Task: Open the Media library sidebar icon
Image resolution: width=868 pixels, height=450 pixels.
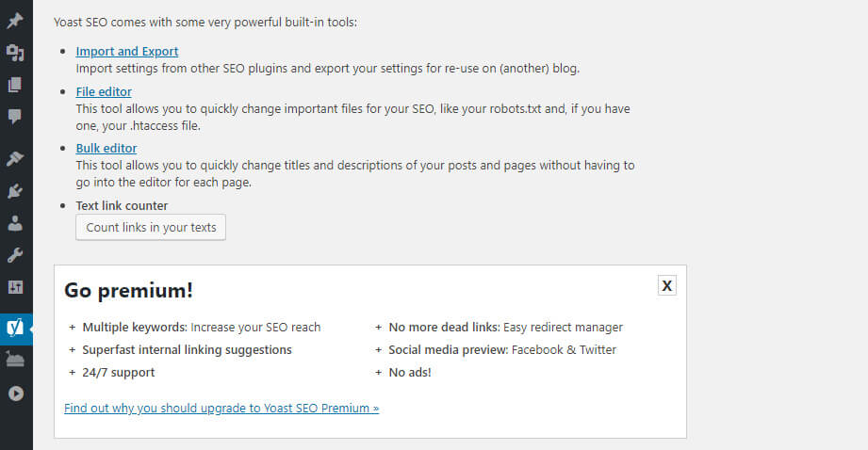Action: click(15, 53)
